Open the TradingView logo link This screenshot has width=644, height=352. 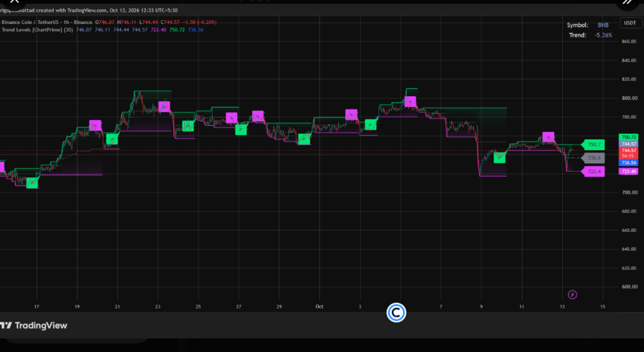point(34,326)
